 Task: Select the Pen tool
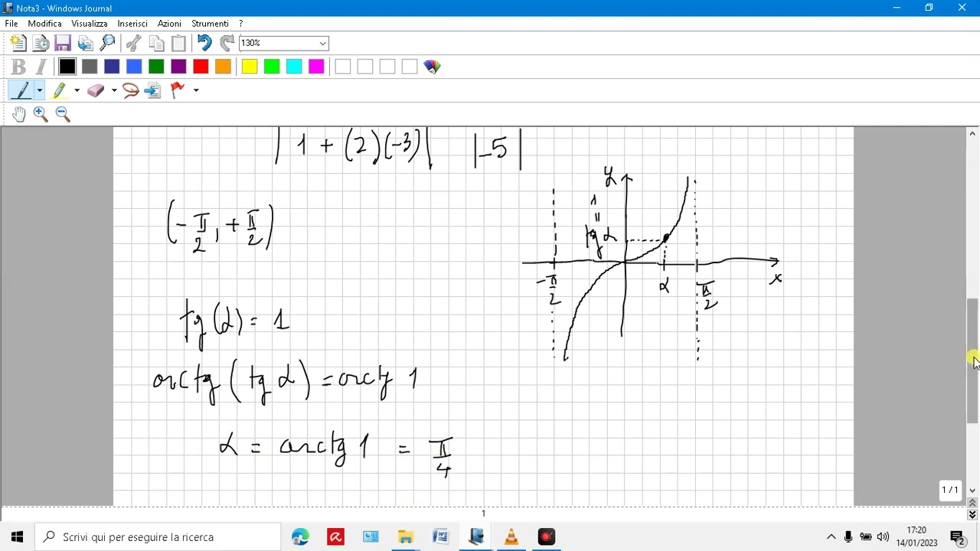click(21, 90)
